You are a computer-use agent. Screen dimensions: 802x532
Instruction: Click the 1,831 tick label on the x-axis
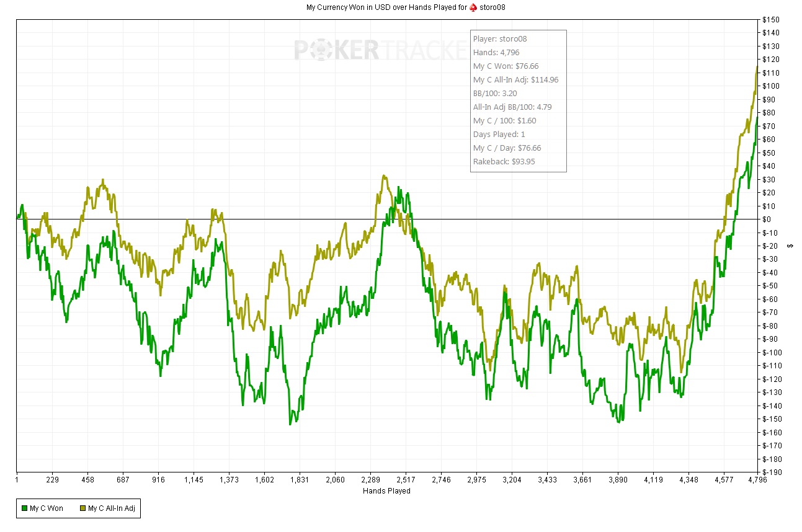click(300, 480)
